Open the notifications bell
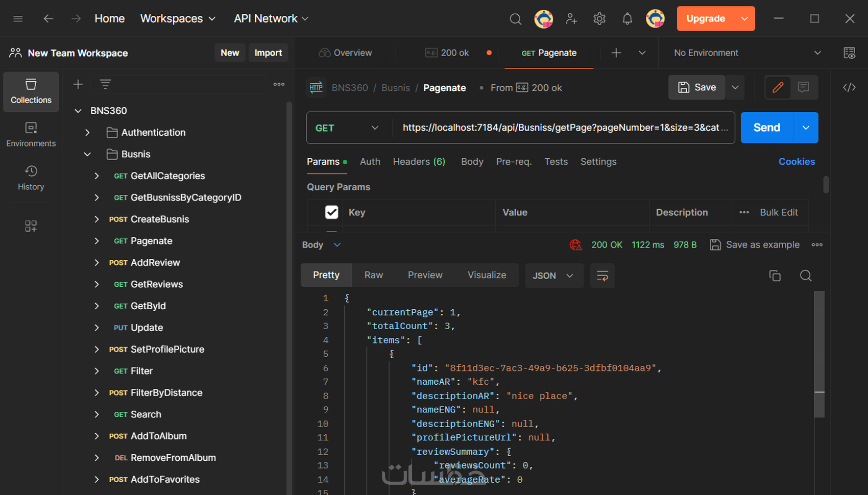The image size is (868, 495). pos(627,18)
